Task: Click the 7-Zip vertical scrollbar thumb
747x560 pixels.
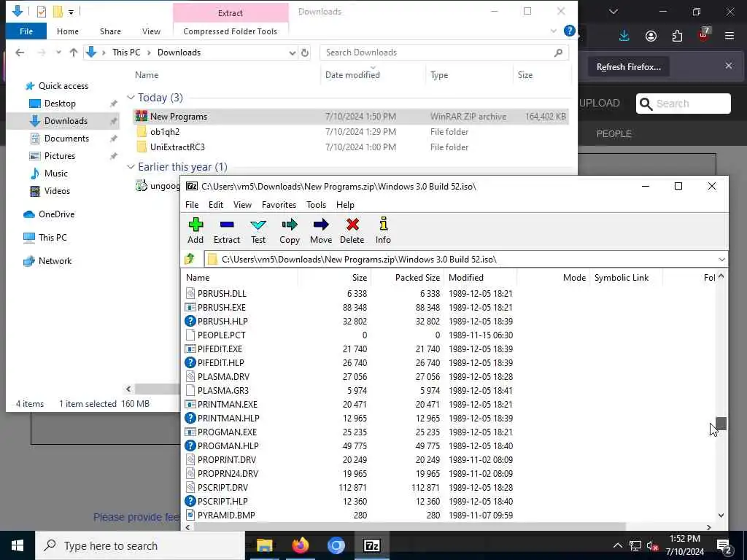Action: (721, 424)
